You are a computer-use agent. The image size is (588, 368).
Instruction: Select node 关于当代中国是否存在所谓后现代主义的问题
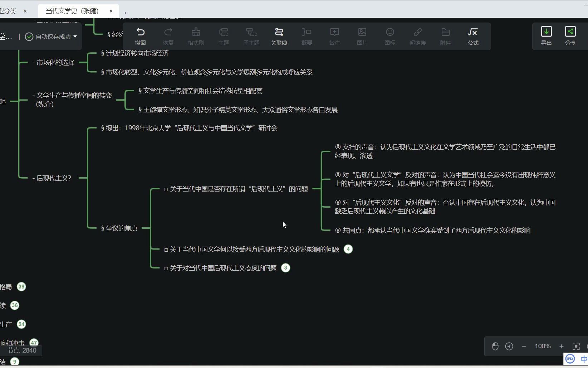(x=236, y=189)
